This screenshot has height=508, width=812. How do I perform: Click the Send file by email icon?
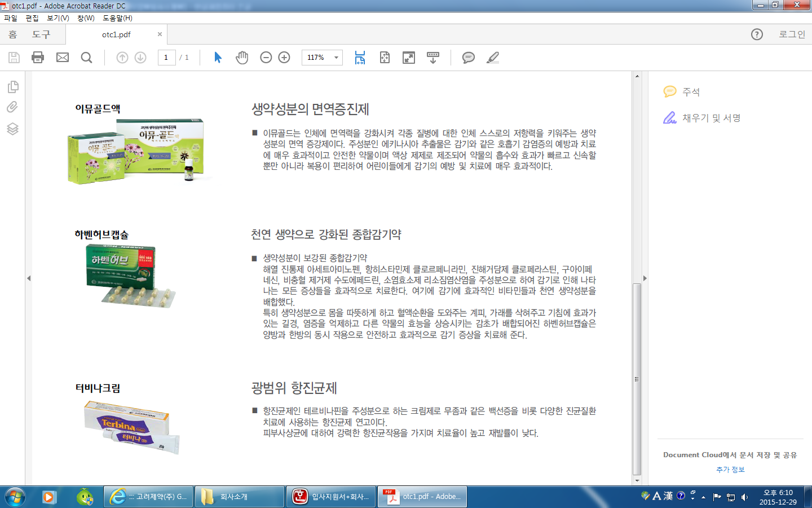(63, 58)
